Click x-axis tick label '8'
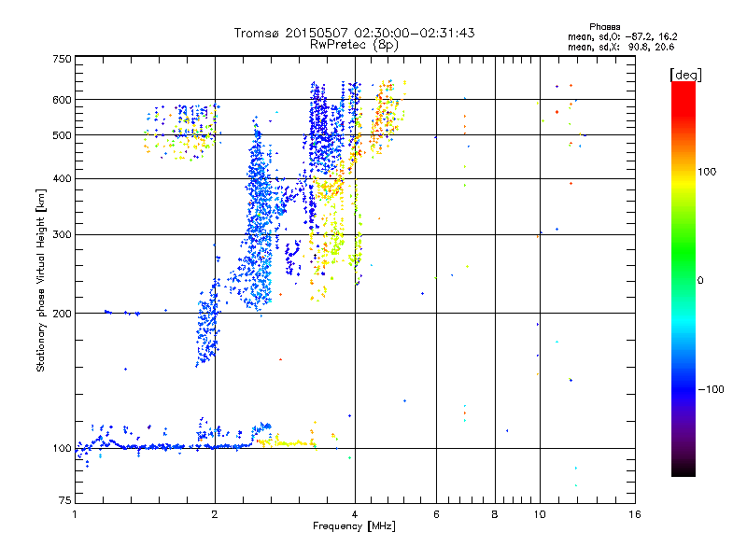The height and width of the screenshot is (560, 747). [x=495, y=514]
